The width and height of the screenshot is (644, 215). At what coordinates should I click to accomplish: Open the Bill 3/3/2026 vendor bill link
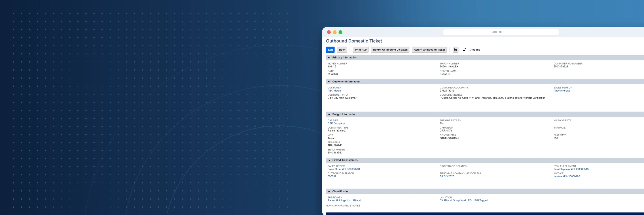[447, 176]
